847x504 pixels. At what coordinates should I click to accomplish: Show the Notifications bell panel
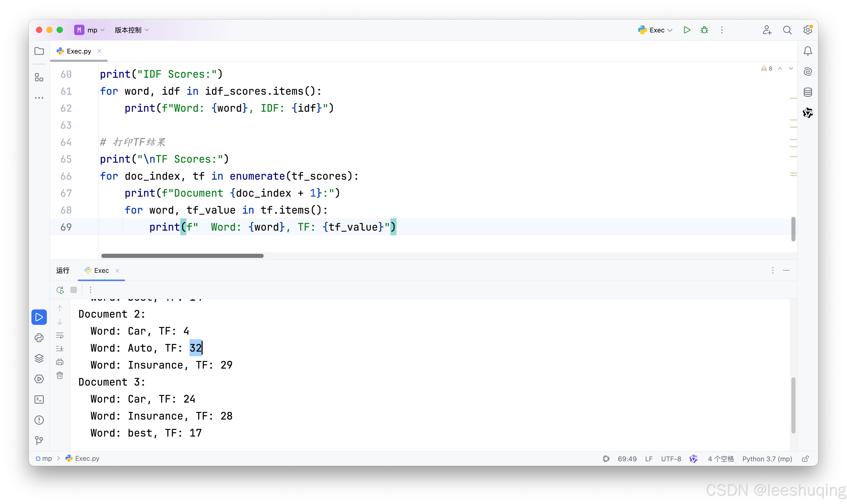click(808, 51)
